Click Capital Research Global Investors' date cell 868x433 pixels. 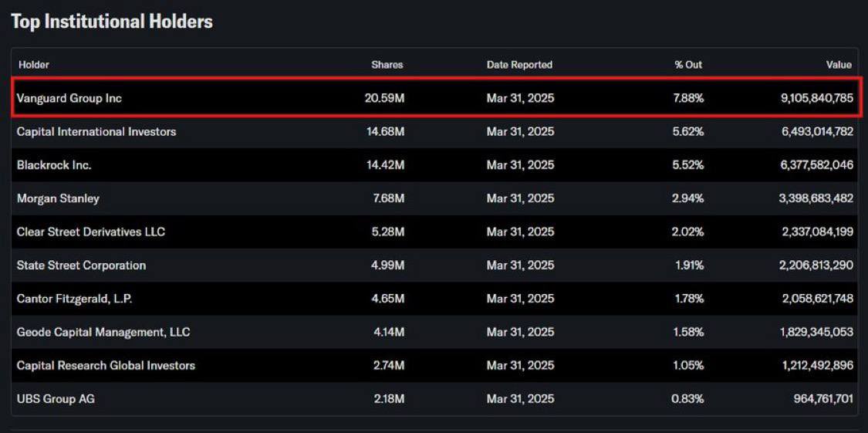520,365
